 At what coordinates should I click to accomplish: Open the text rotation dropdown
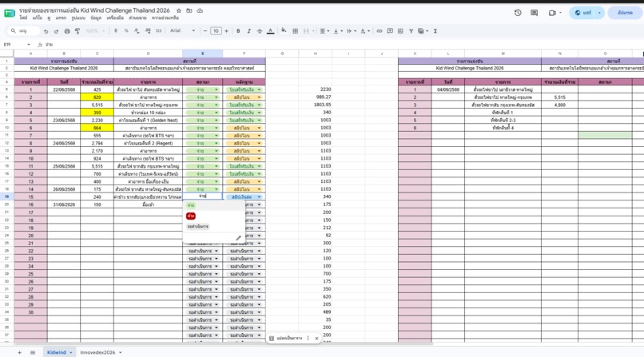pos(364,31)
